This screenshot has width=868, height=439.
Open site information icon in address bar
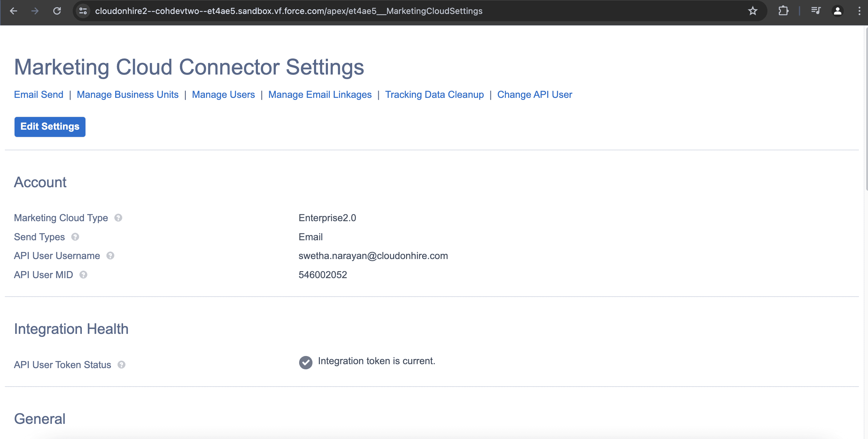point(83,11)
